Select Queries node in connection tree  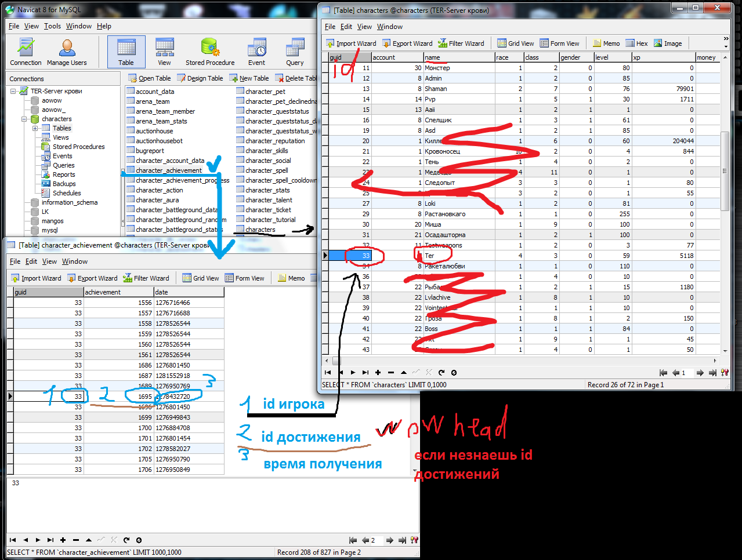tap(64, 165)
